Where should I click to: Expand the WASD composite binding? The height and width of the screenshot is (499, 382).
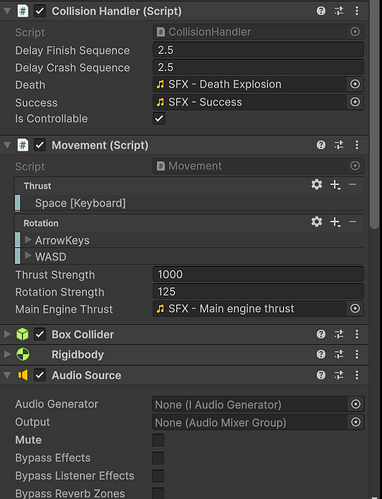[x=28, y=256]
